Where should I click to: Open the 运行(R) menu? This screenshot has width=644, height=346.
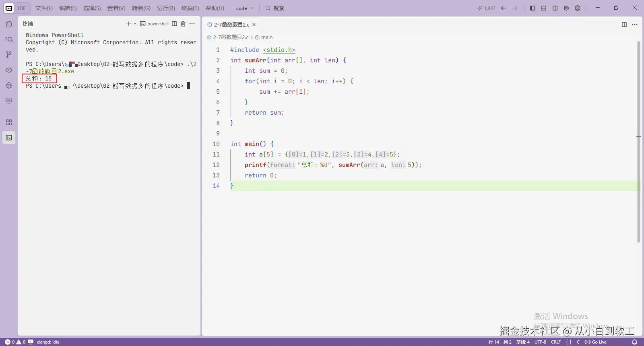click(166, 8)
